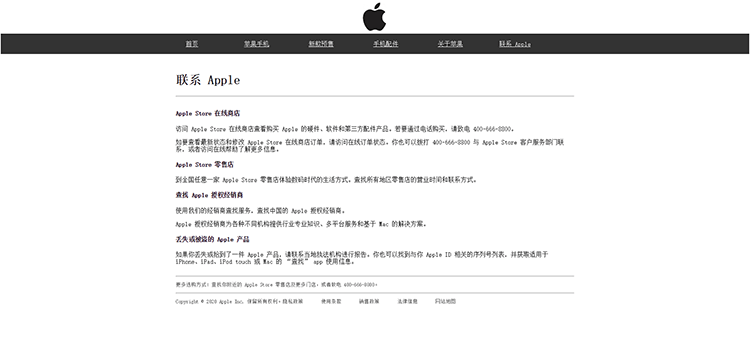Click the paragraph starting 到全国任意一家
This screenshot has height=360, width=750.
326,180
